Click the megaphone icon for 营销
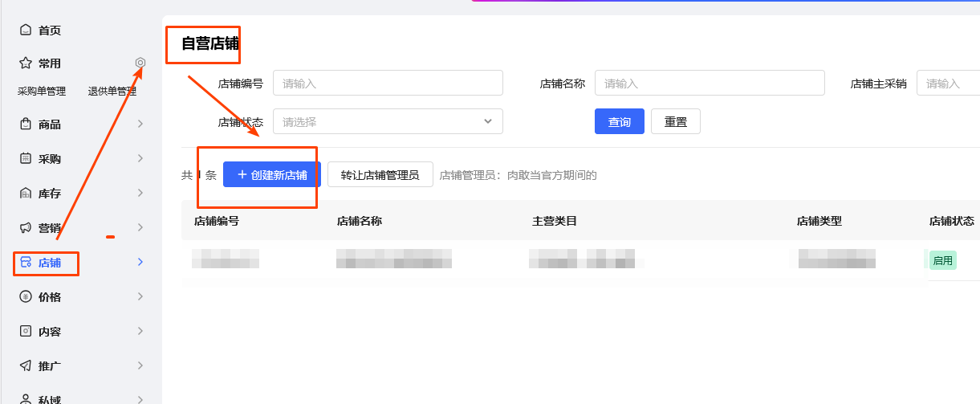The height and width of the screenshot is (404, 980). coord(26,228)
